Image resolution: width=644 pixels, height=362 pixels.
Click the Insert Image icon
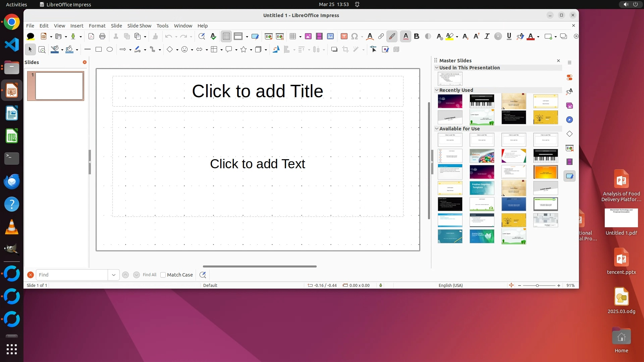click(x=308, y=36)
